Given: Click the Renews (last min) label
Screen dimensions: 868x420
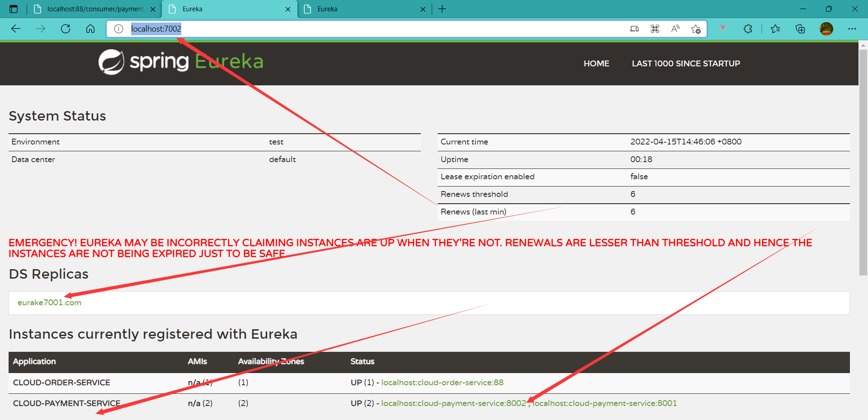Looking at the screenshot, I should 473,212.
